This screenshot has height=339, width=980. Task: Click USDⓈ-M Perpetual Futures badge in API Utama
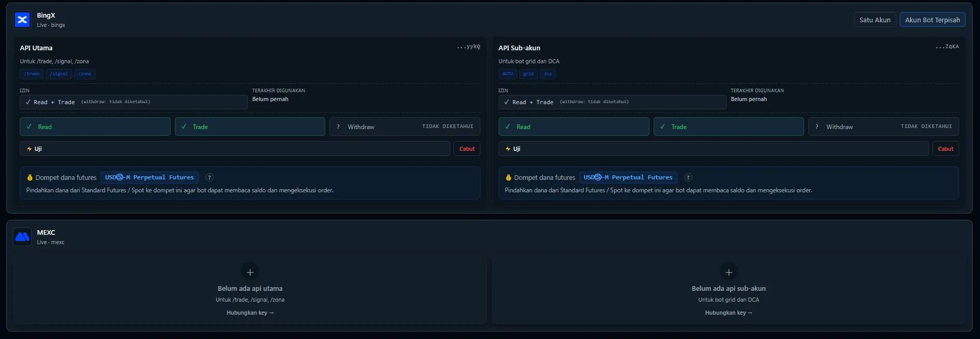[149, 177]
